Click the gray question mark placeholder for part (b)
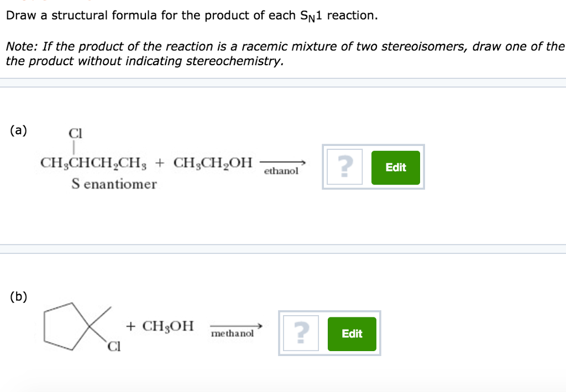 coord(300,333)
